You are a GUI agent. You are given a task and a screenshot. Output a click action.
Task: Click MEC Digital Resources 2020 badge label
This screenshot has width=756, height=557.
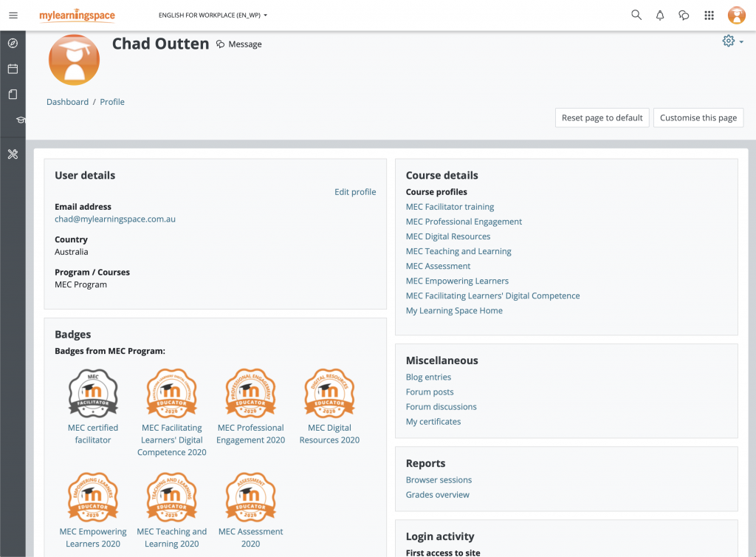(330, 434)
